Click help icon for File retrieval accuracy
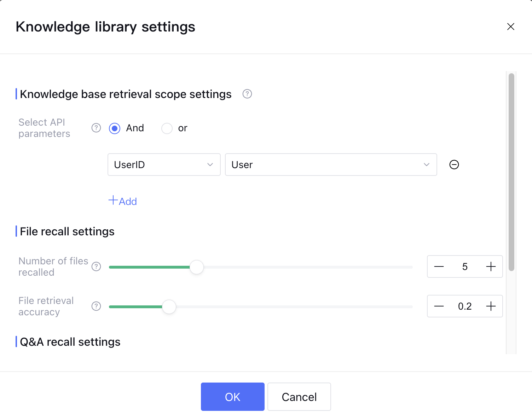Screen dimensions: 532x419 (96, 306)
